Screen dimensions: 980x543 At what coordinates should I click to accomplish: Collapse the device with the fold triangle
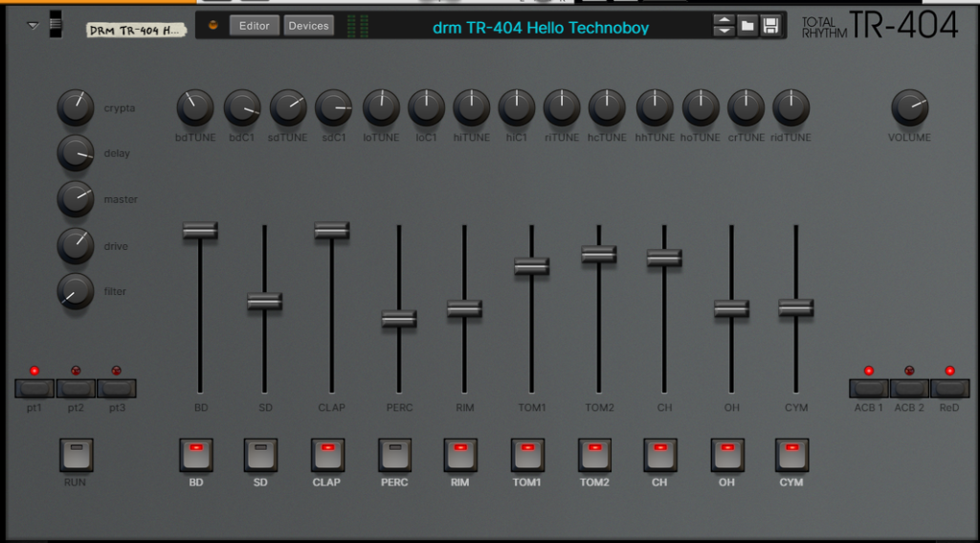(x=33, y=26)
